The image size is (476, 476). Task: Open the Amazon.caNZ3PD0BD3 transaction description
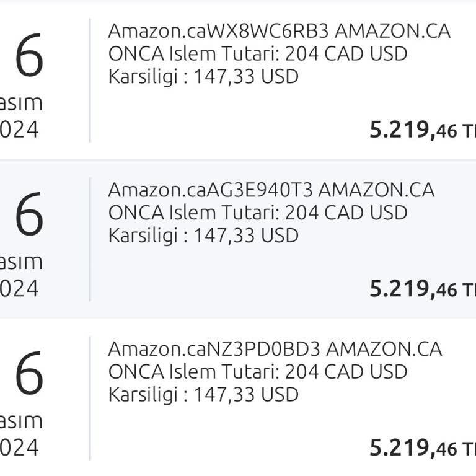point(275,349)
